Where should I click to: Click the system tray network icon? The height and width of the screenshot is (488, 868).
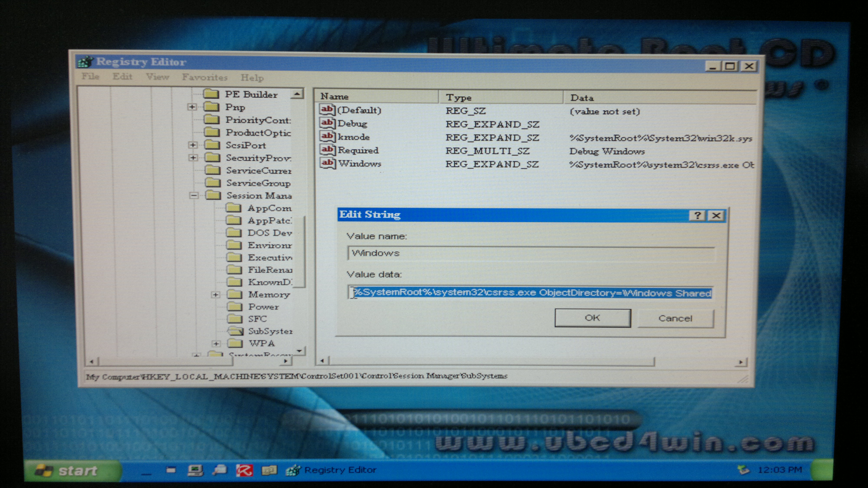point(743,470)
